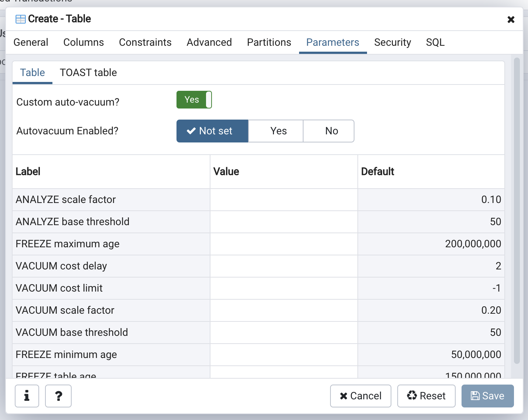528x420 pixels.
Task: Save the new table
Action: coord(487,396)
